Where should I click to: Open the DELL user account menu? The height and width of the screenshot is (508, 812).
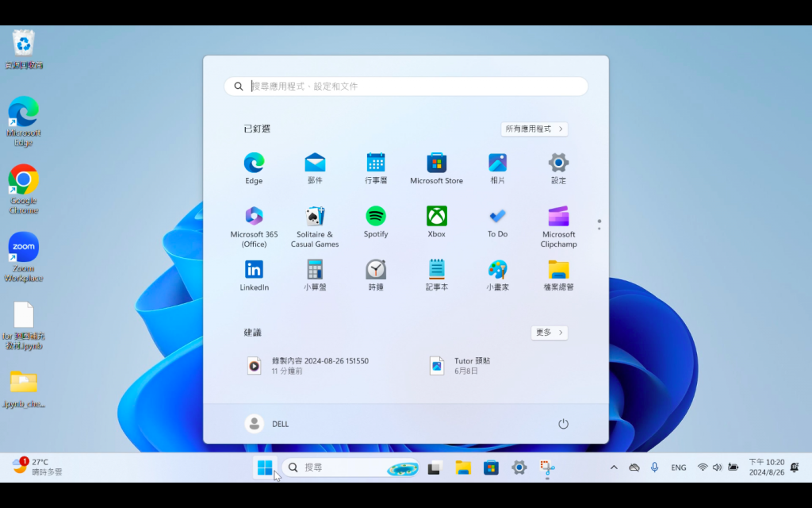[266, 424]
